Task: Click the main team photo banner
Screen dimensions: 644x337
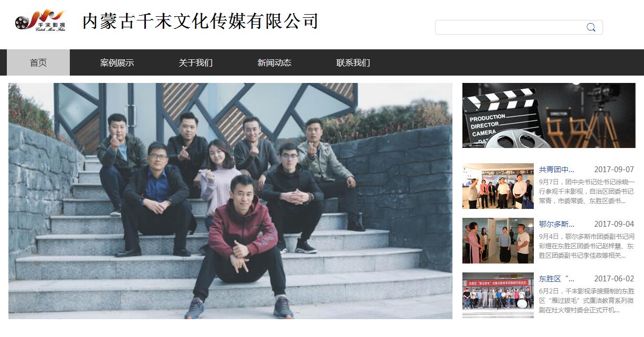Action: tap(230, 201)
